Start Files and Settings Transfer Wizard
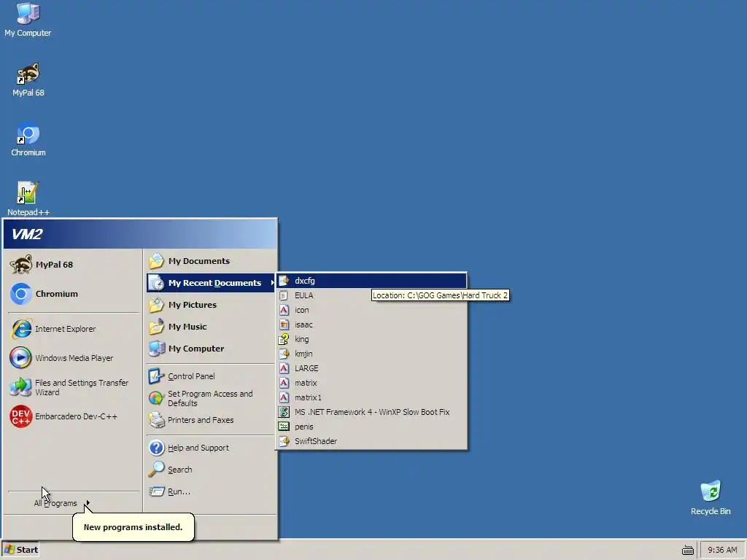The height and width of the screenshot is (560, 747). coord(74,388)
